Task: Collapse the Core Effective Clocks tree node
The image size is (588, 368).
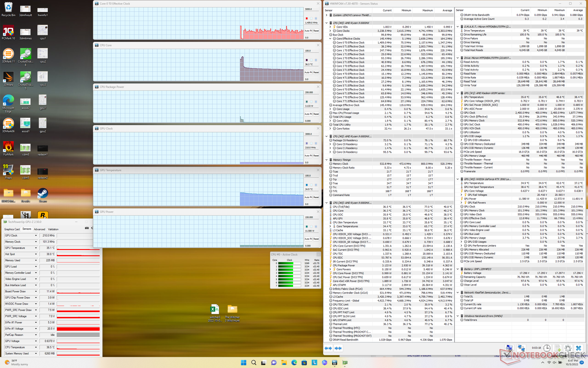Action: coord(330,39)
